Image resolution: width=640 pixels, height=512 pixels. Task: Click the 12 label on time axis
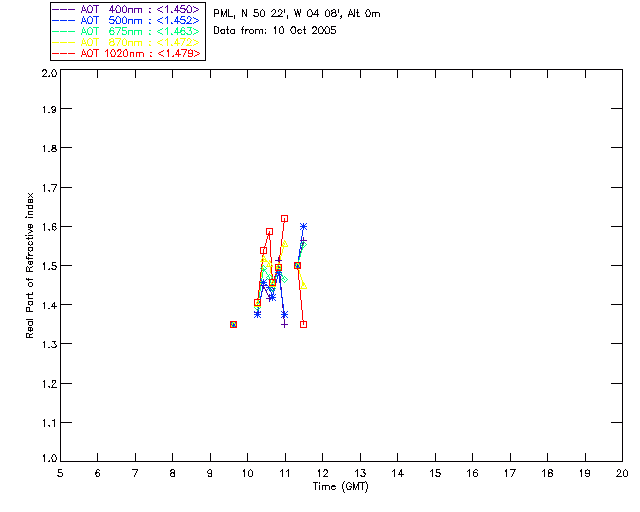(322, 473)
